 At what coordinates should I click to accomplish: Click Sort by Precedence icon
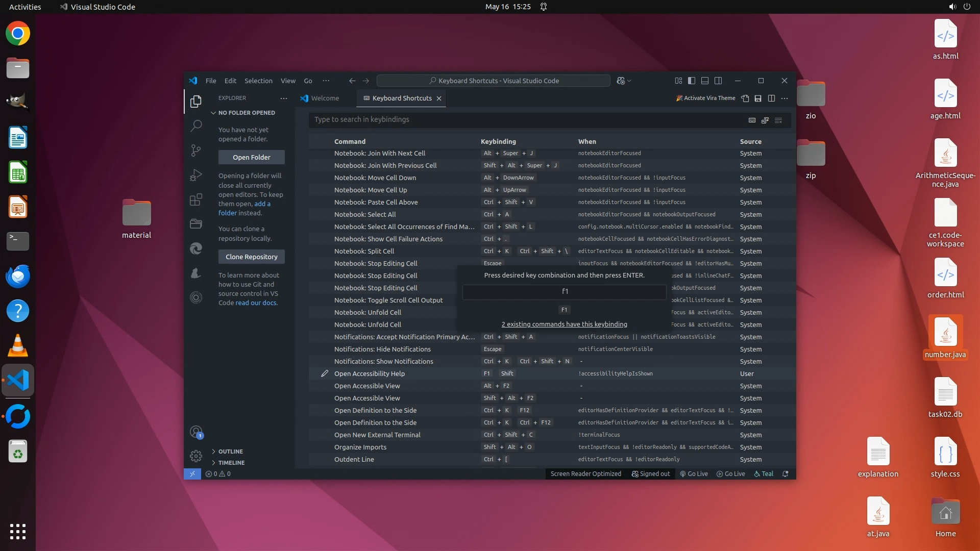pyautogui.click(x=765, y=120)
